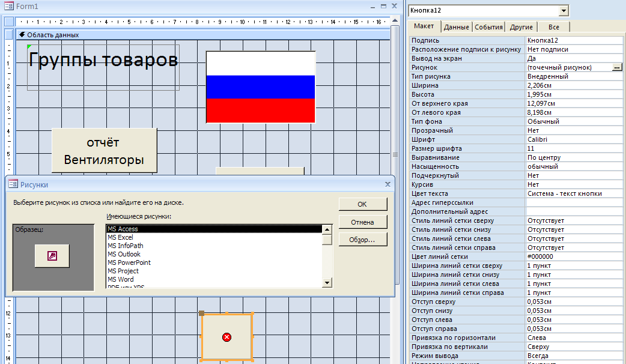Image resolution: width=626 pixels, height=364 pixels.
Task: Click the ellipsis builder button for Рисунок
Action: click(x=617, y=67)
